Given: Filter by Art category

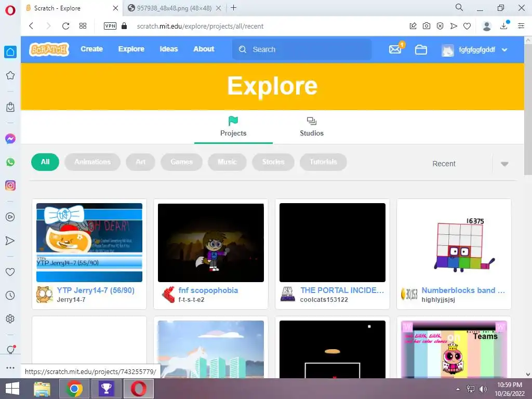Looking at the screenshot, I should [140, 162].
